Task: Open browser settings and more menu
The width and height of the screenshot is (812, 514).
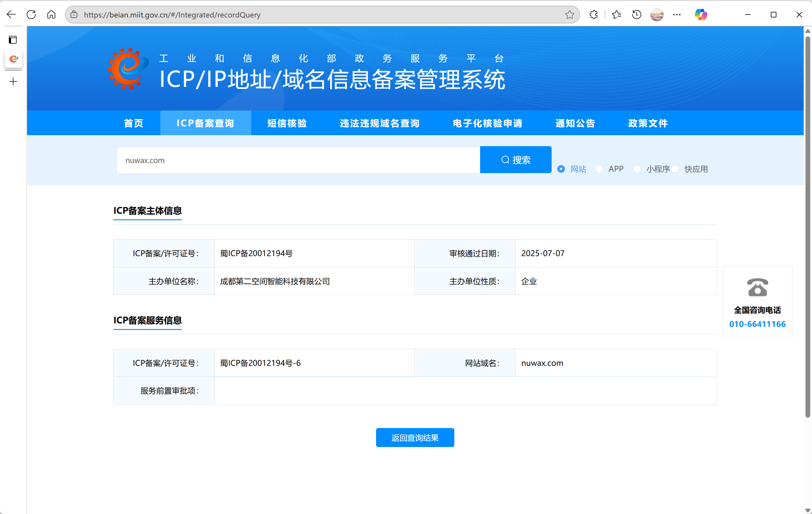Action: pos(676,15)
